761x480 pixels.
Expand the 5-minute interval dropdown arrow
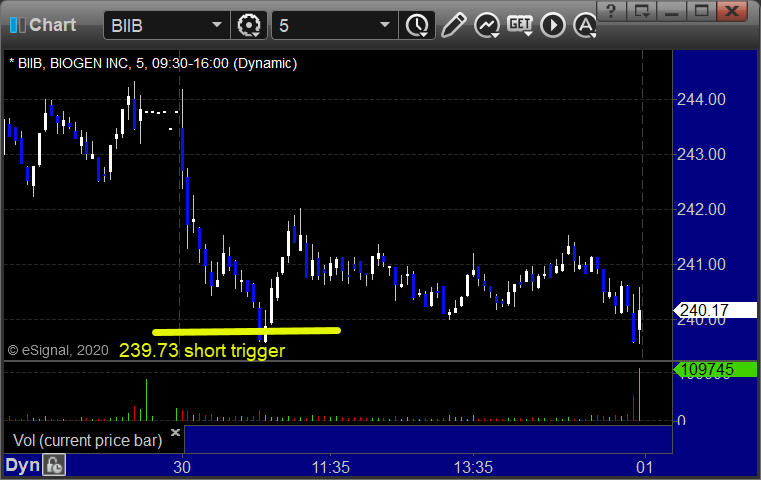385,24
